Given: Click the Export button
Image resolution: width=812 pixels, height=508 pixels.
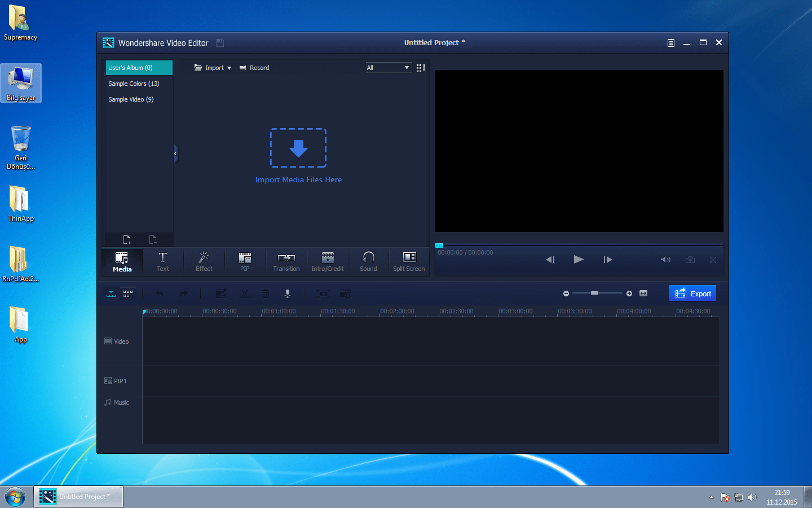Looking at the screenshot, I should pyautogui.click(x=692, y=293).
